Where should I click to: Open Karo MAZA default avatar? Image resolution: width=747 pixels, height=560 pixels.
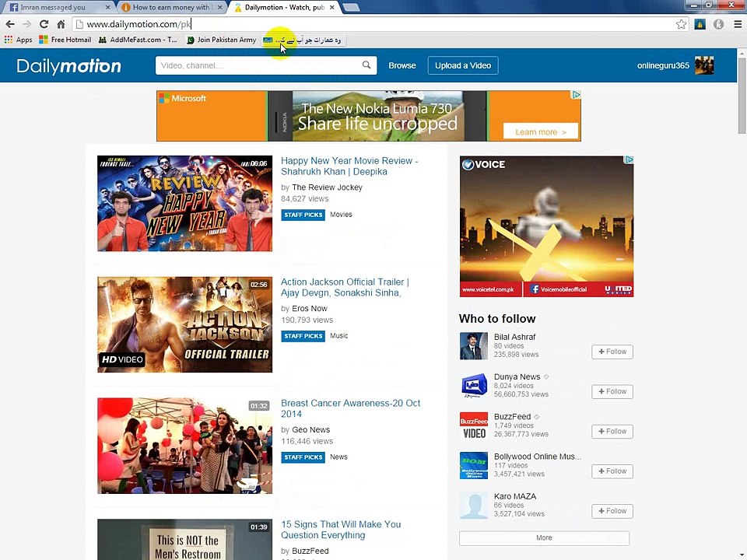[474, 506]
